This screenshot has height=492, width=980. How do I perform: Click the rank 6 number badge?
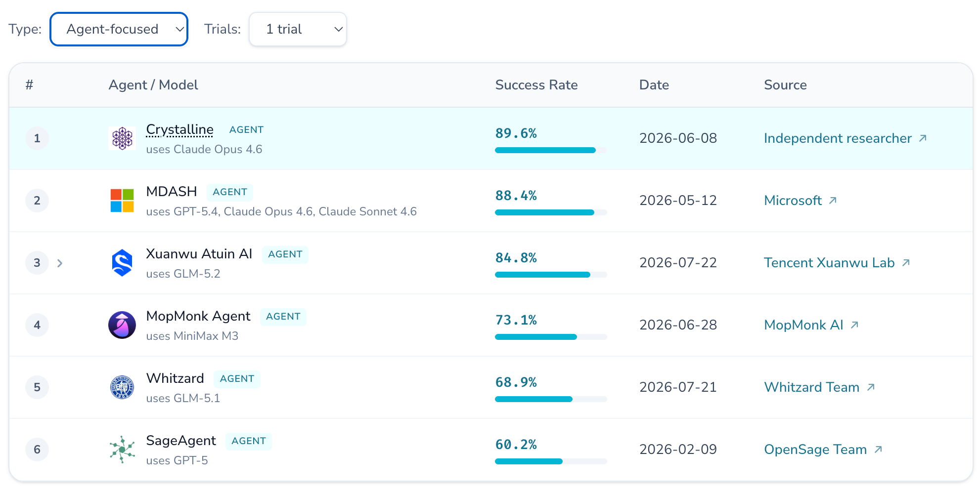coord(37,450)
